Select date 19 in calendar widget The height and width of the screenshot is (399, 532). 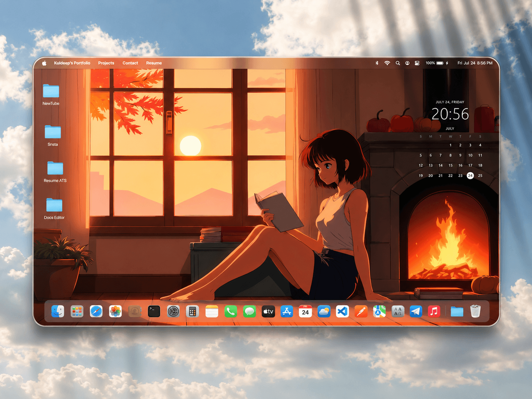[x=421, y=176]
